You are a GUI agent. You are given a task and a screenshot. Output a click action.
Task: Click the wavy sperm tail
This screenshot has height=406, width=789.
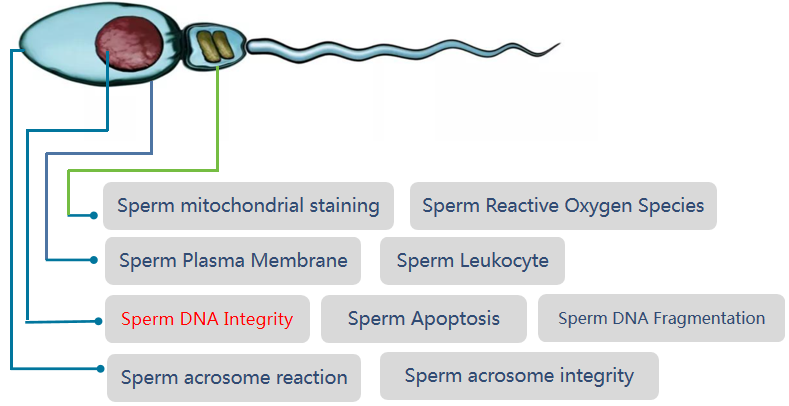point(403,51)
